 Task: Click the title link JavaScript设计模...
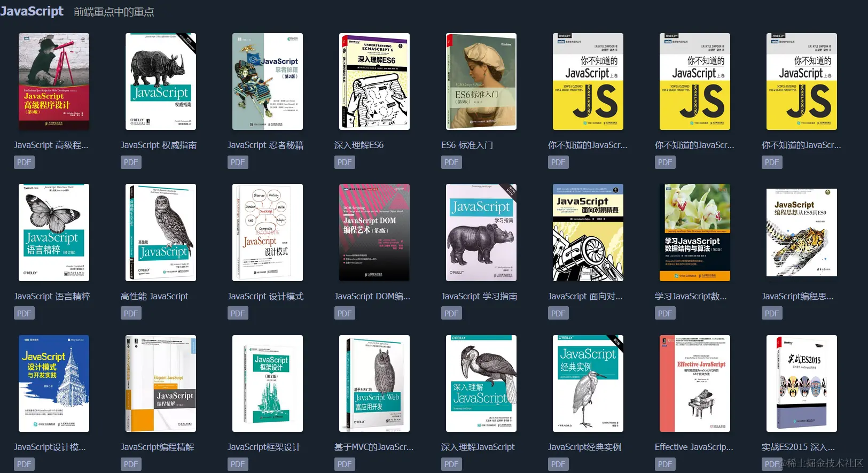[x=50, y=447]
